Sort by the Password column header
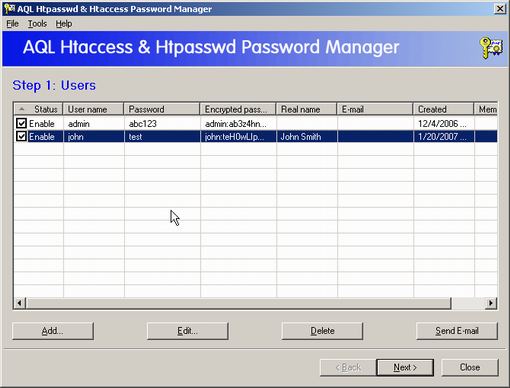510x388 pixels. pos(162,109)
